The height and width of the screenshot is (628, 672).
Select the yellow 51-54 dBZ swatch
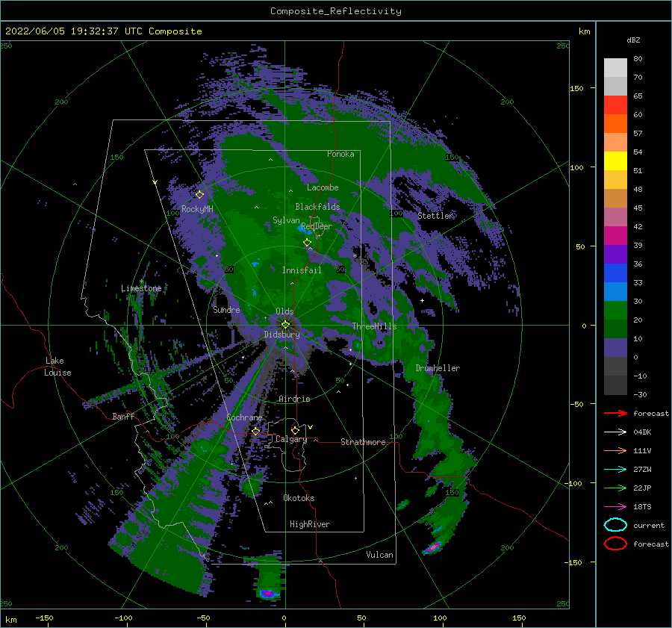tap(615, 161)
